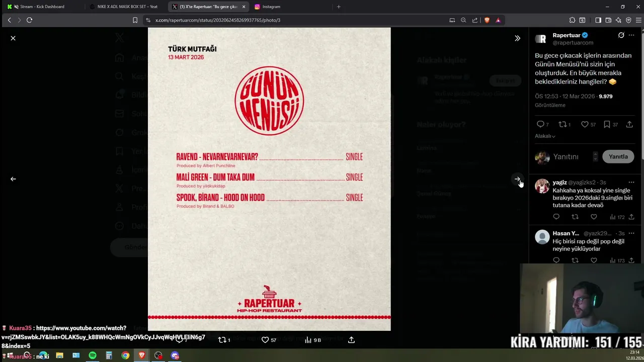Like yagiz comment
Image resolution: width=644 pixels, height=362 pixels.
(594, 217)
